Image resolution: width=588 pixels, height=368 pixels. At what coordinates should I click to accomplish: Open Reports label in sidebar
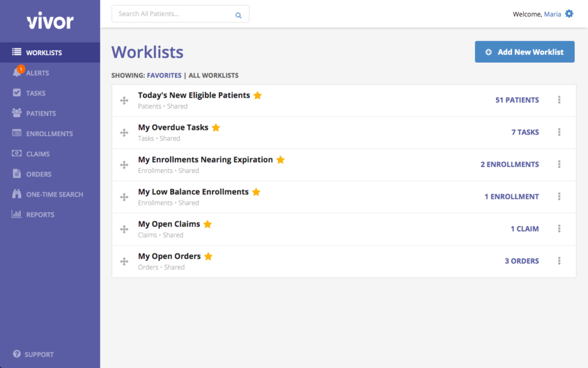click(40, 215)
